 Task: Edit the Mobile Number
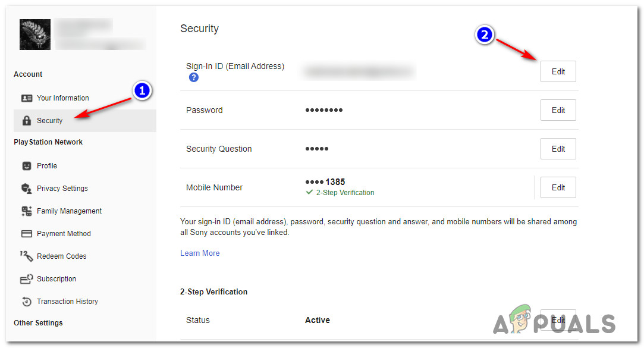tap(558, 187)
